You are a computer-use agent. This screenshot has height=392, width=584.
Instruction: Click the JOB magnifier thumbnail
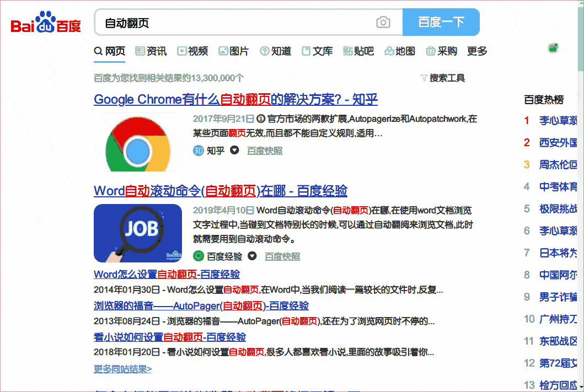point(138,233)
